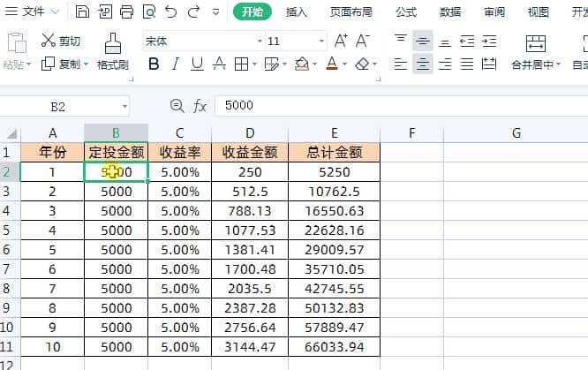Viewport: 588px width, 370px height.
Task: Click the red font color icon
Action: [332, 64]
